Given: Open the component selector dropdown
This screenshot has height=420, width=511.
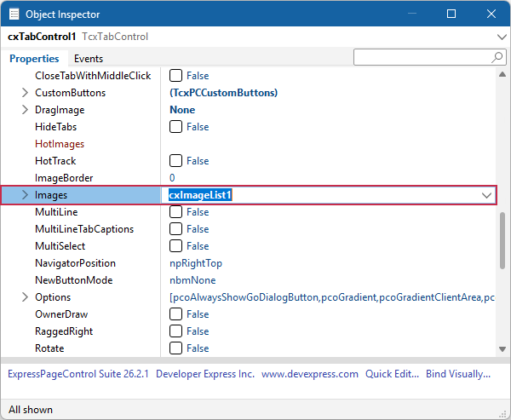Looking at the screenshot, I should point(502,37).
